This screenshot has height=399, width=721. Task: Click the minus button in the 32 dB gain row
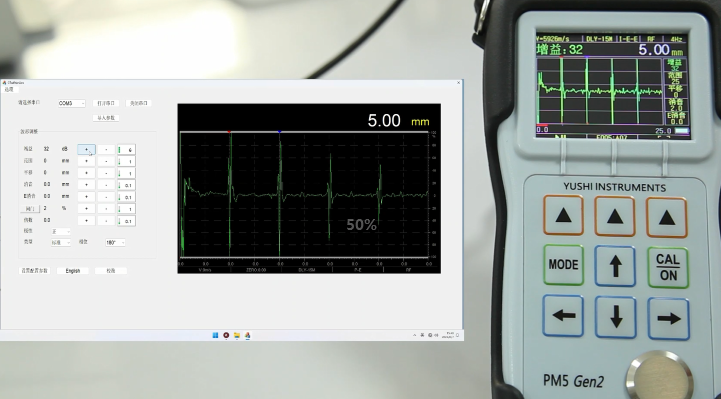(106, 149)
